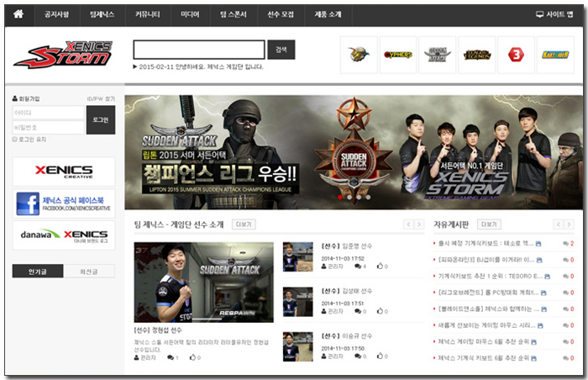Select the fourth carousel dot
The height and width of the screenshot is (380, 588).
point(368,197)
